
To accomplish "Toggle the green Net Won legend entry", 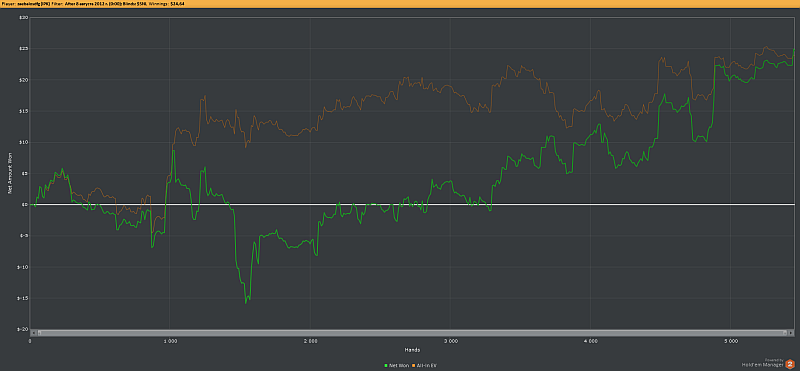I will (396, 366).
